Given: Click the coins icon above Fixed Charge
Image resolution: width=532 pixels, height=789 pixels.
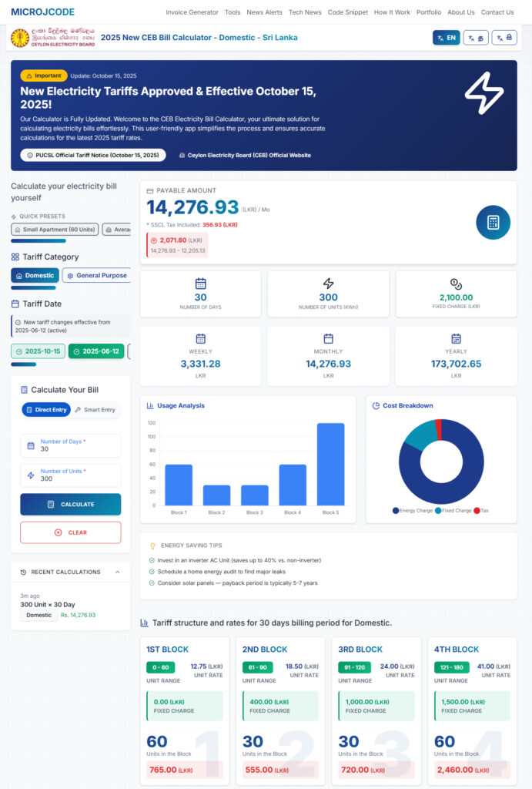Looking at the screenshot, I should coord(456,284).
